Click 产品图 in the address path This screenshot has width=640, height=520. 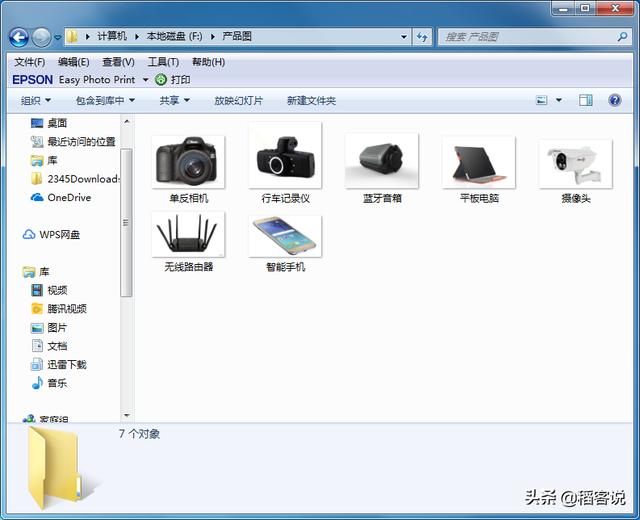point(237,36)
